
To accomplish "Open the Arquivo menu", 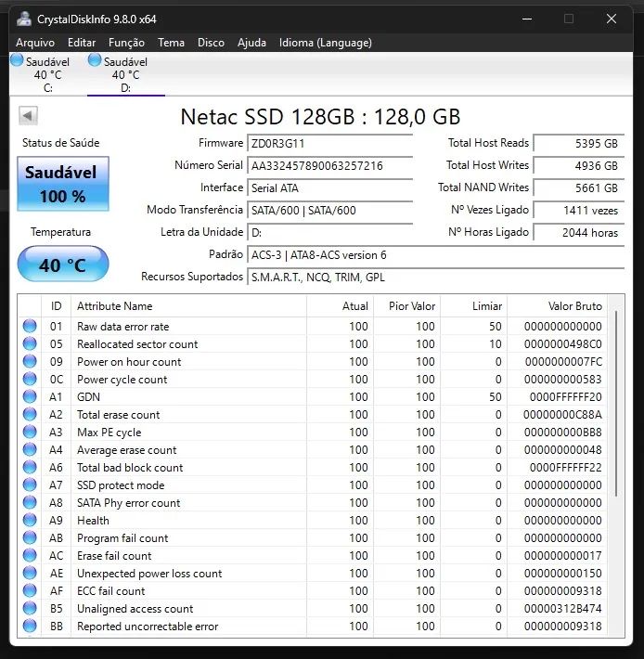I will (x=35, y=43).
